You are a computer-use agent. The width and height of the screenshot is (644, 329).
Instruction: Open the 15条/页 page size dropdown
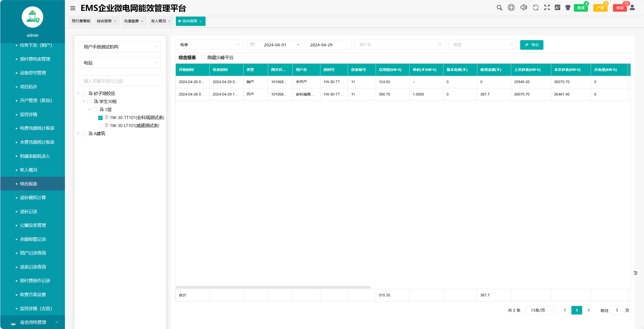coord(541,310)
